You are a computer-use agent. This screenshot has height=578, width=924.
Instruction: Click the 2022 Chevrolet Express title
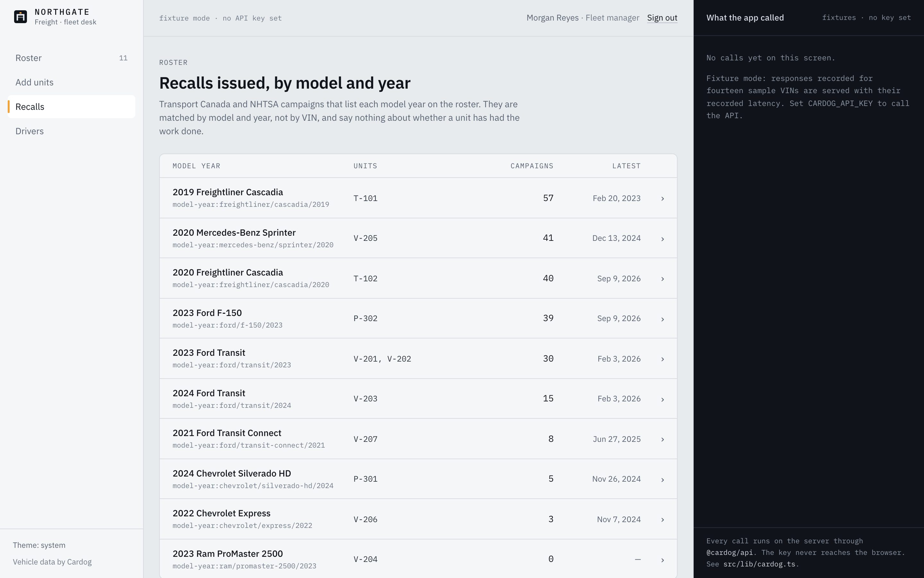pos(221,513)
